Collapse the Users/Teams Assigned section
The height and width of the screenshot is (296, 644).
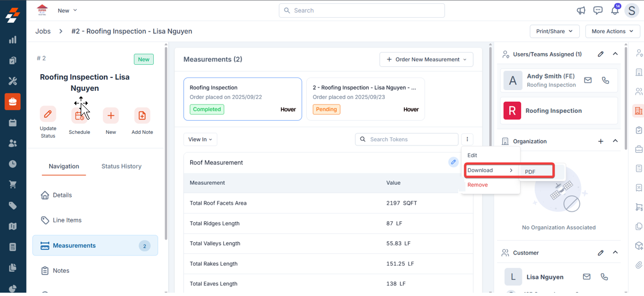click(x=615, y=54)
